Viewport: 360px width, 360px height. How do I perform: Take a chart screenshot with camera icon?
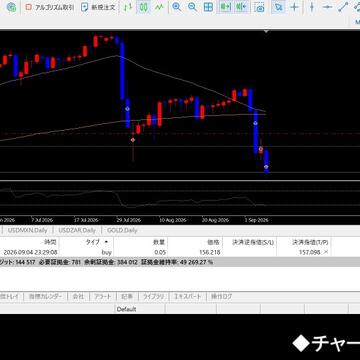(259, 7)
